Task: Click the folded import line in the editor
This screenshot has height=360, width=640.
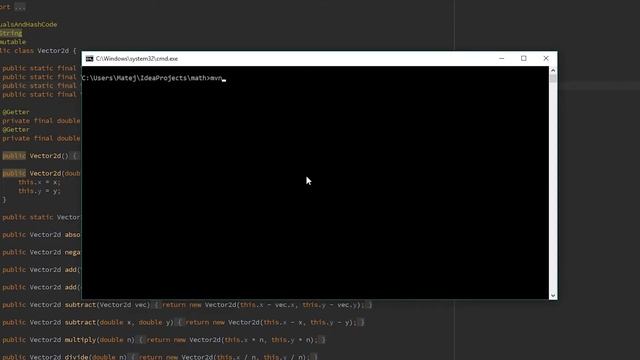Action: [13, 7]
